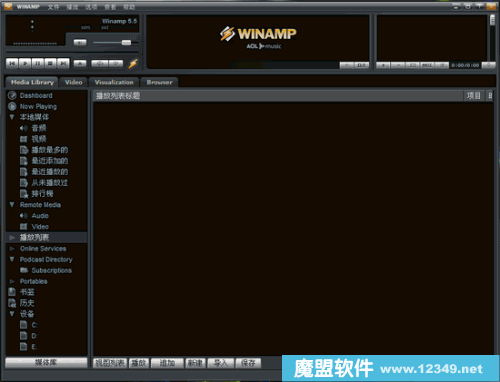Collapse the Remote Media tree node

12,204
